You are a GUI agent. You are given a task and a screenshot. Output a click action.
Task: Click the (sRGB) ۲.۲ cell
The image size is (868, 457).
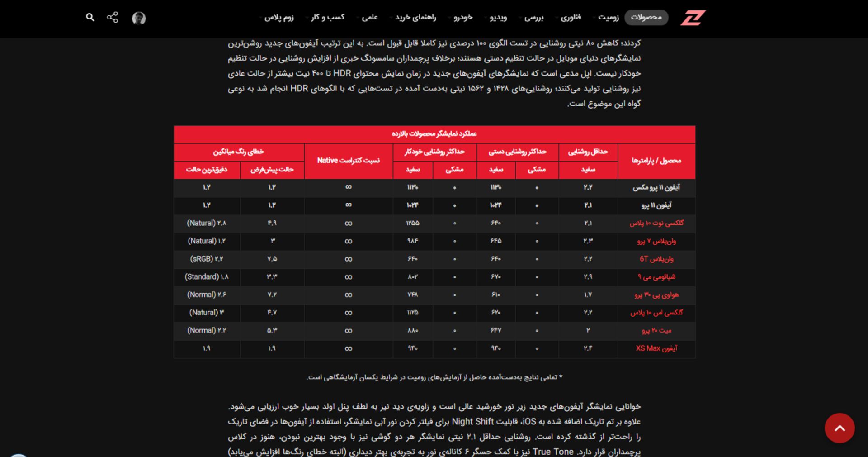click(207, 259)
